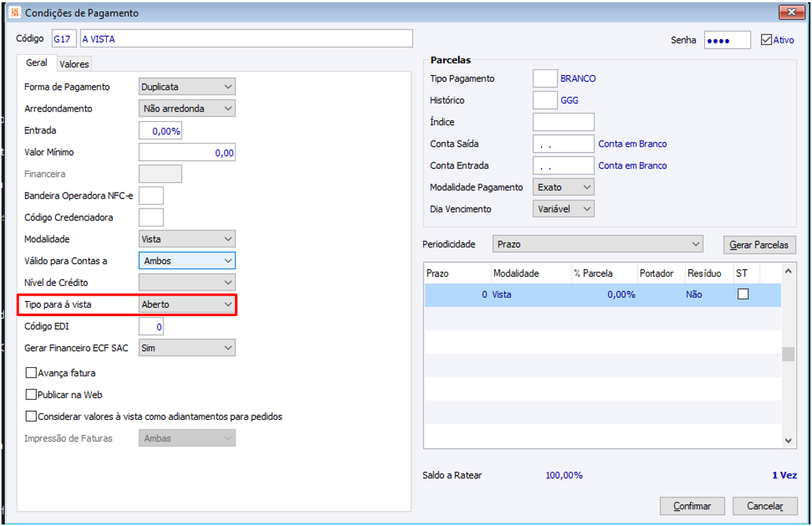Screen dimensions: 812x526
Task: Click the Histórico code field
Action: (x=545, y=100)
